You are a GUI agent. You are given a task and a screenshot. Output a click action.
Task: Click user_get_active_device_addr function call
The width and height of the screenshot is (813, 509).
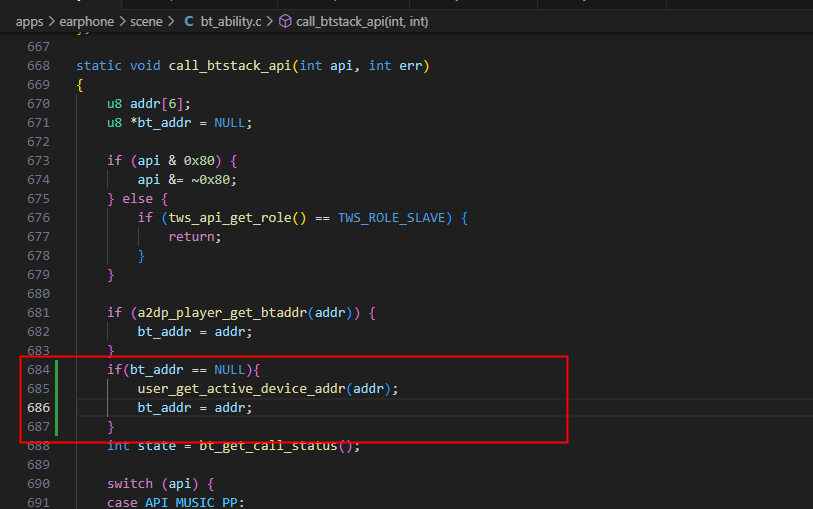pyautogui.click(x=241, y=389)
